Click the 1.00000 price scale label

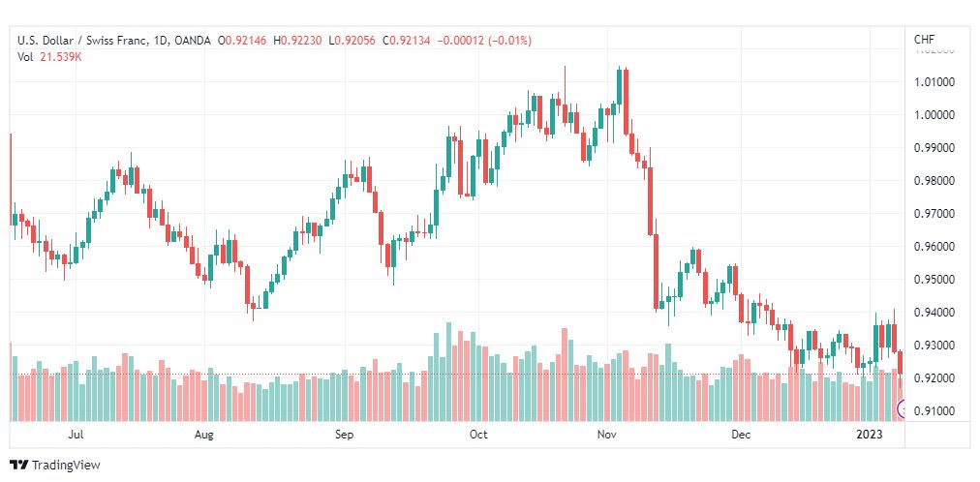point(935,115)
